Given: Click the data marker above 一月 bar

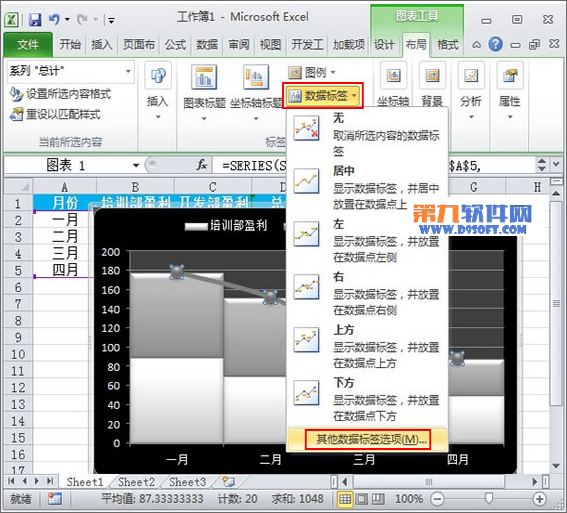Looking at the screenshot, I should (x=177, y=272).
